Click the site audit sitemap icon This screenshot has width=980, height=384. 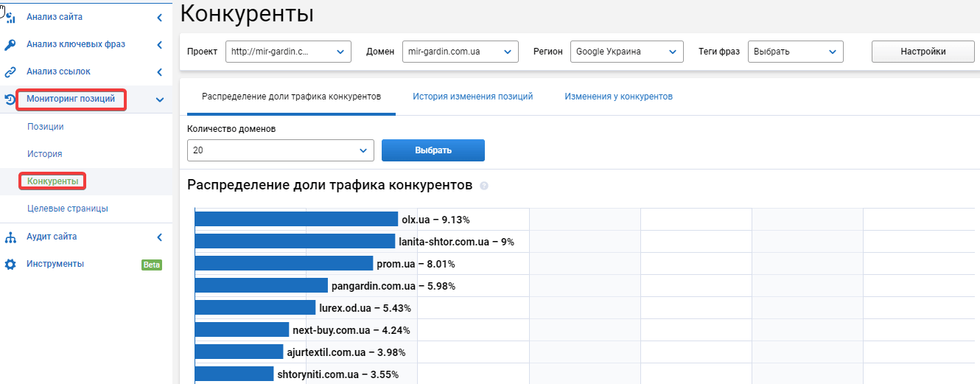pyautogui.click(x=10, y=237)
